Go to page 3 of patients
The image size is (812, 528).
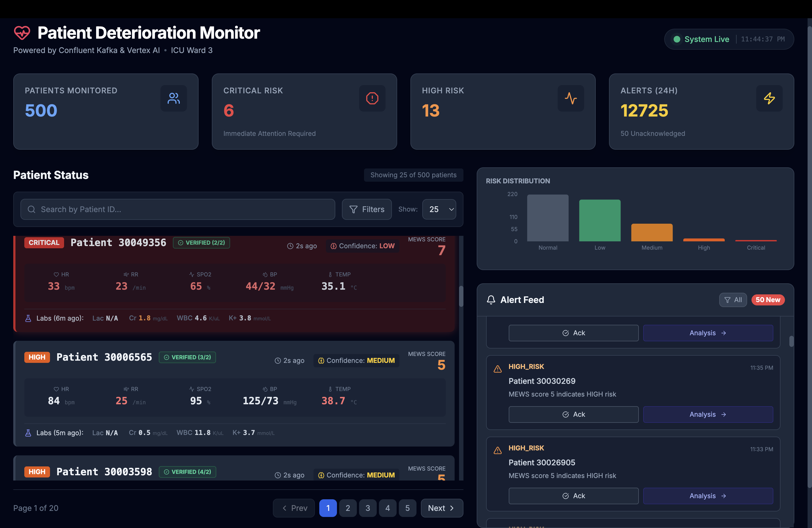pyautogui.click(x=367, y=508)
